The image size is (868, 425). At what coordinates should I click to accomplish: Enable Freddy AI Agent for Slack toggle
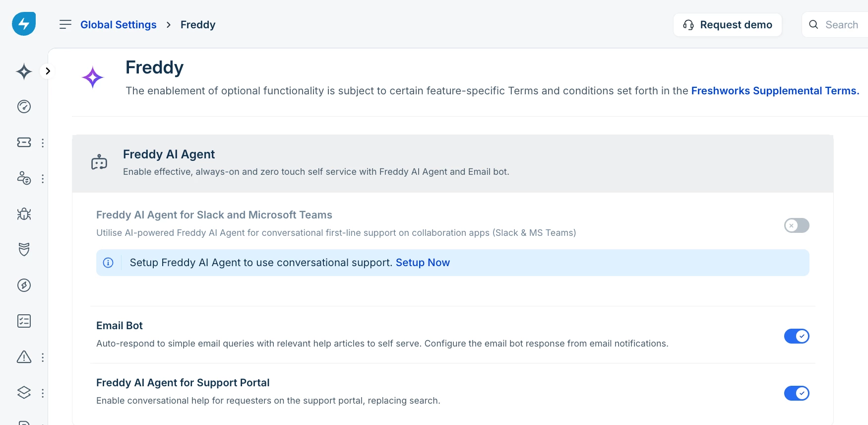click(x=796, y=225)
